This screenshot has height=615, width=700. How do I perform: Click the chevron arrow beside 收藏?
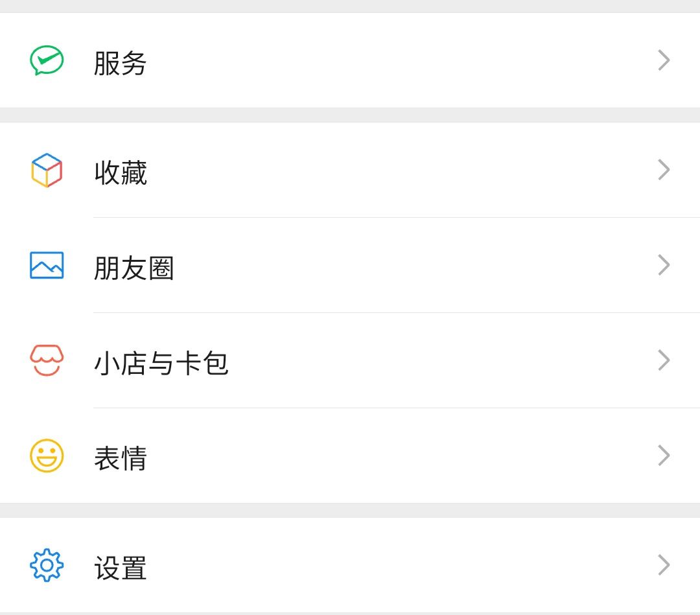664,170
